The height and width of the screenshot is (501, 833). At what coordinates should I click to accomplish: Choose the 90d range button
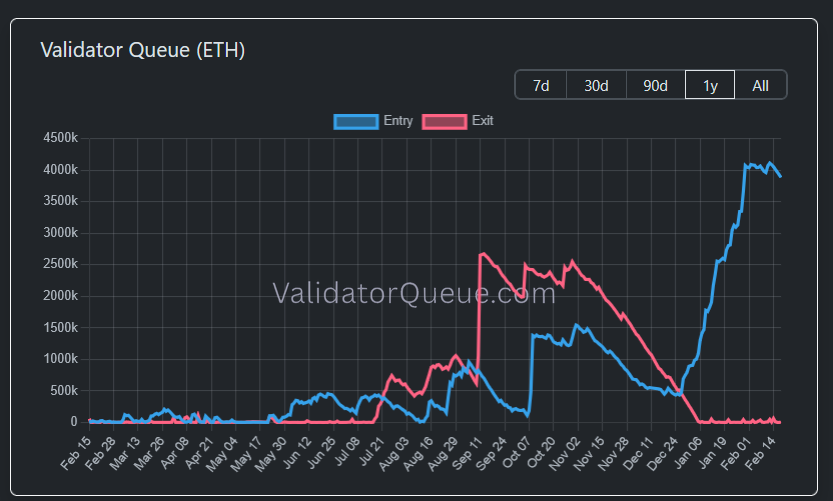[655, 85]
